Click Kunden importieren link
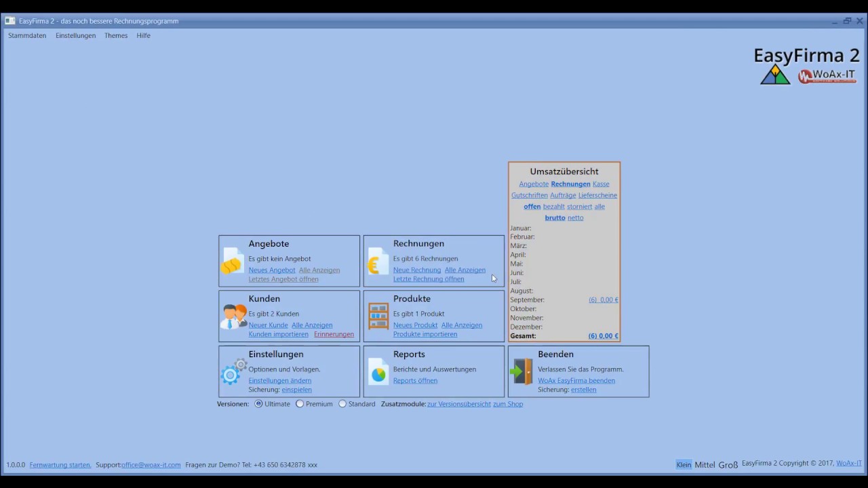Image resolution: width=868 pixels, height=488 pixels. point(279,334)
